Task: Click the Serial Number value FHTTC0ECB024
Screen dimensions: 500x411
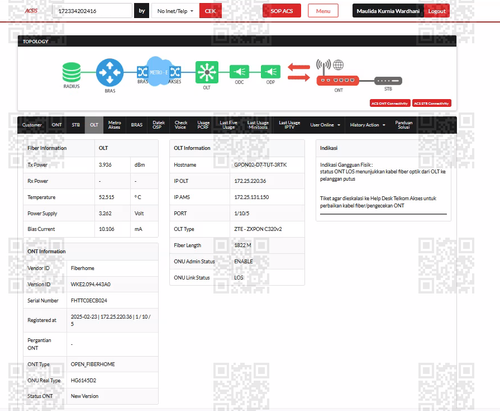Action: (89, 300)
